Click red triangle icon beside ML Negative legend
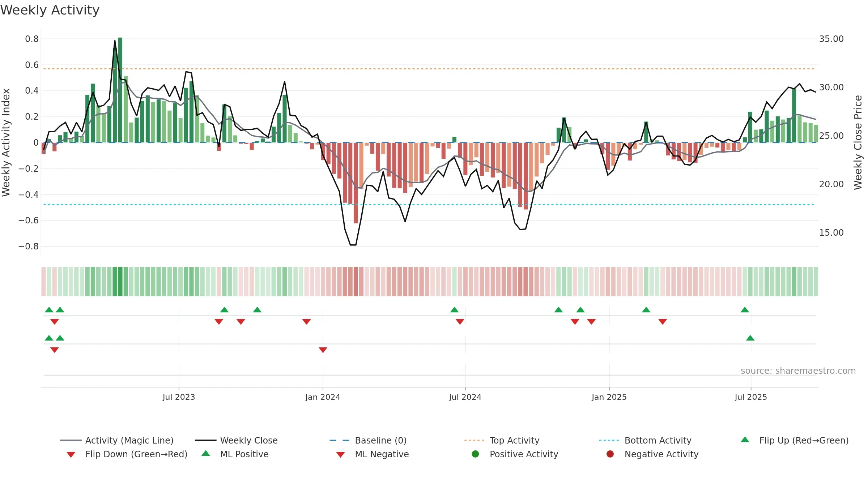The height and width of the screenshot is (488, 868). pos(341,455)
